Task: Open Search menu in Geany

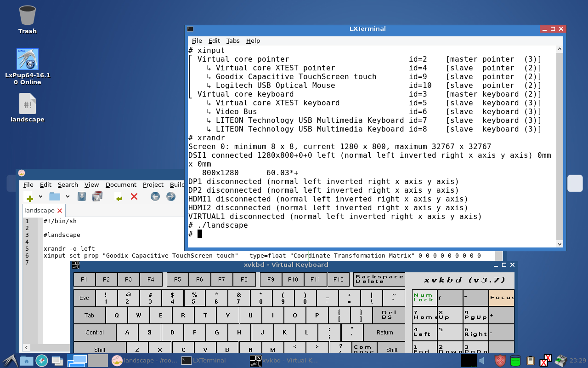Action: coord(68,184)
